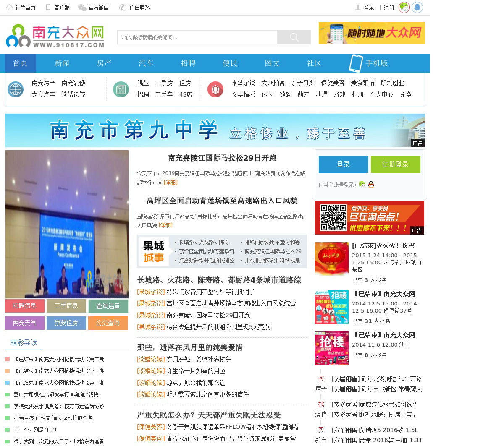
Task: Click the 二手信息 button
Action: 66,306
